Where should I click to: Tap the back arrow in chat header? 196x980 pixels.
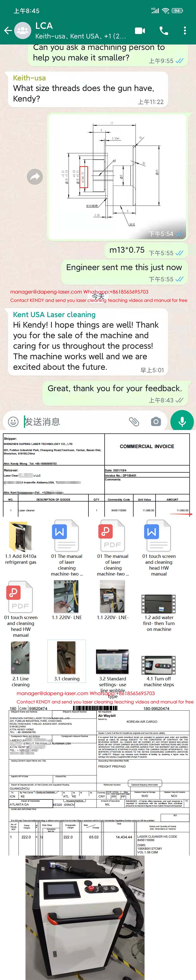point(8,30)
